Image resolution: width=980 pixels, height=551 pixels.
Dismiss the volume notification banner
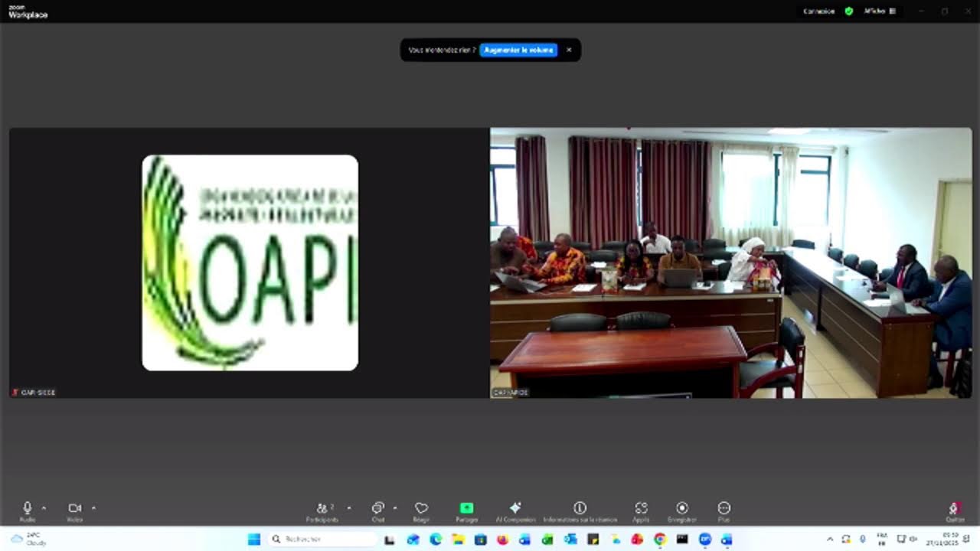coord(569,50)
